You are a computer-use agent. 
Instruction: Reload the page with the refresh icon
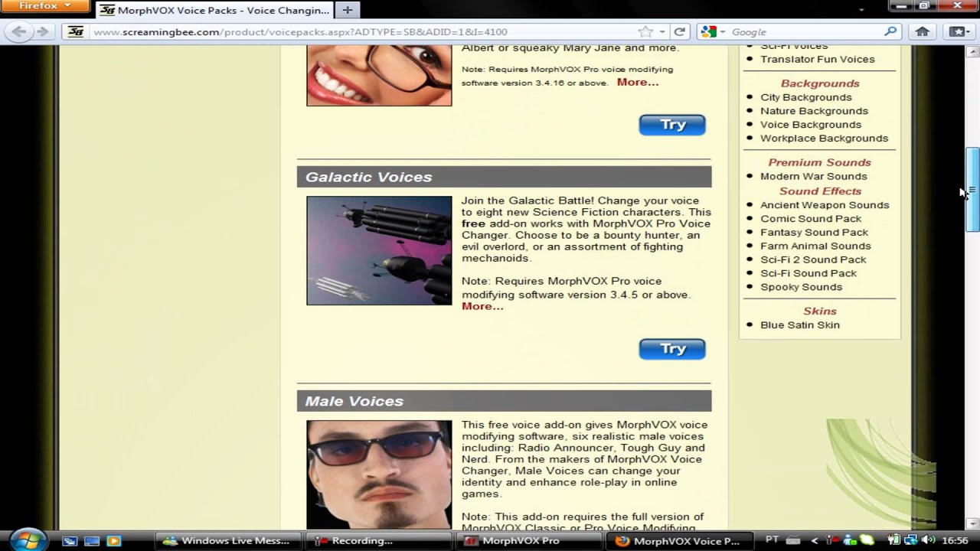(679, 31)
